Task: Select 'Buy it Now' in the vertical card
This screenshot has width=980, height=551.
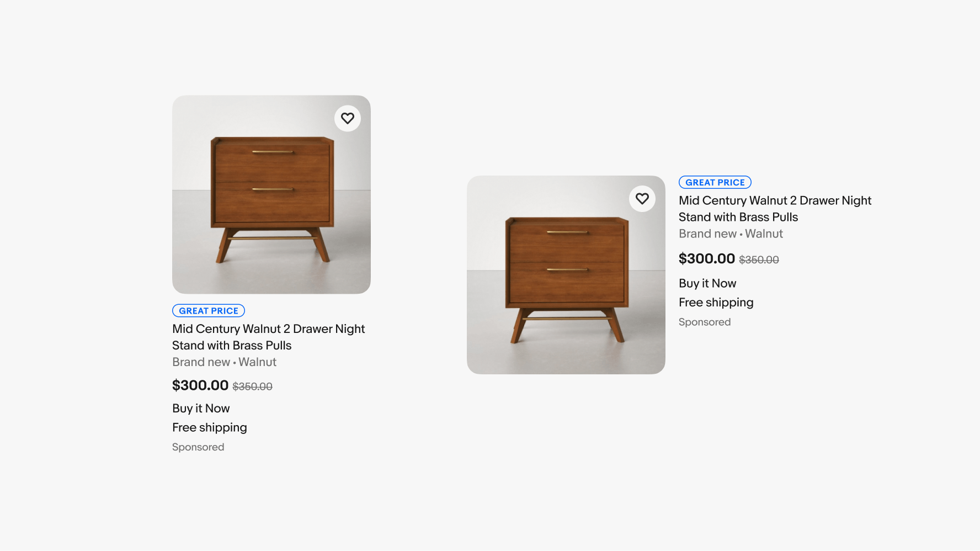Action: [201, 409]
